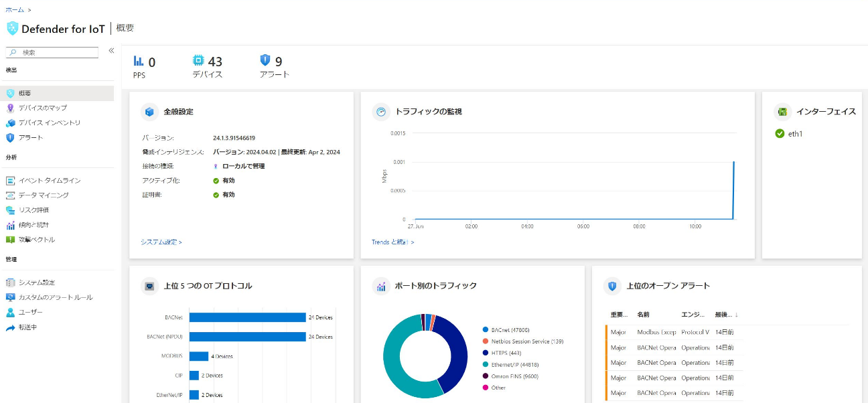Screen dimensions: 868x403
Task: Click the 43 デバイス counter
Action: [x=208, y=67]
